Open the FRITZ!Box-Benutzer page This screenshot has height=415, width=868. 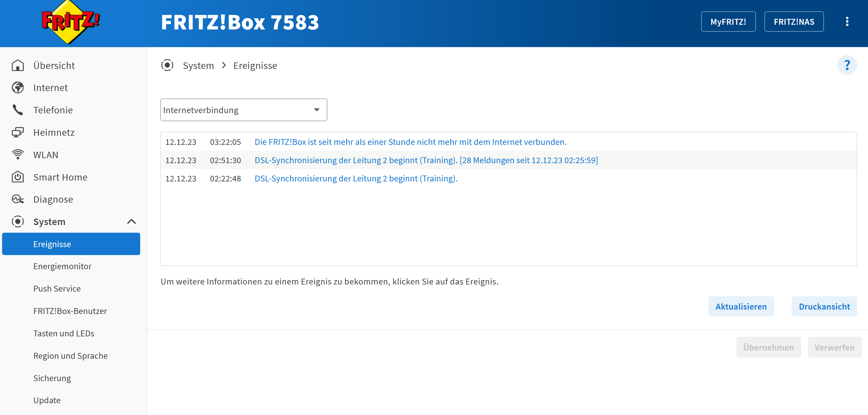70,311
